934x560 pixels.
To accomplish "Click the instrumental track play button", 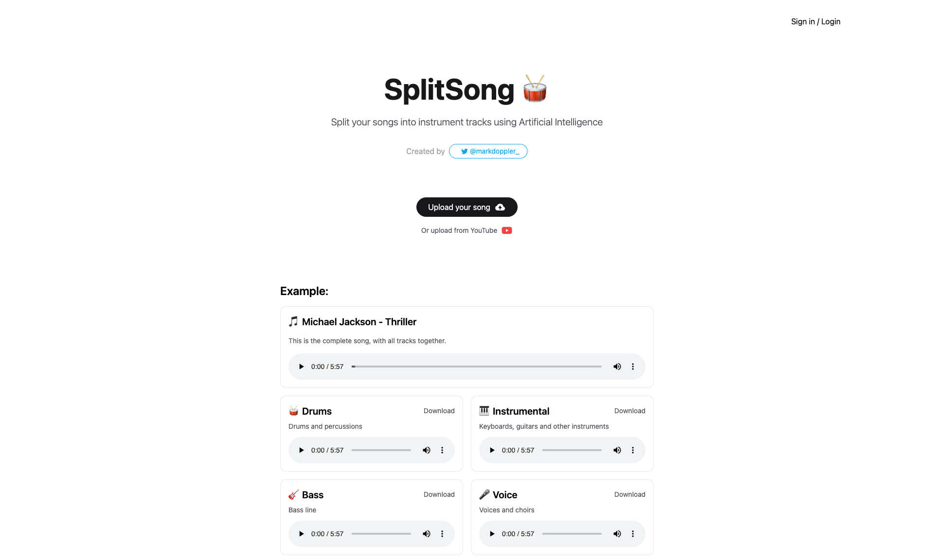I will point(492,450).
